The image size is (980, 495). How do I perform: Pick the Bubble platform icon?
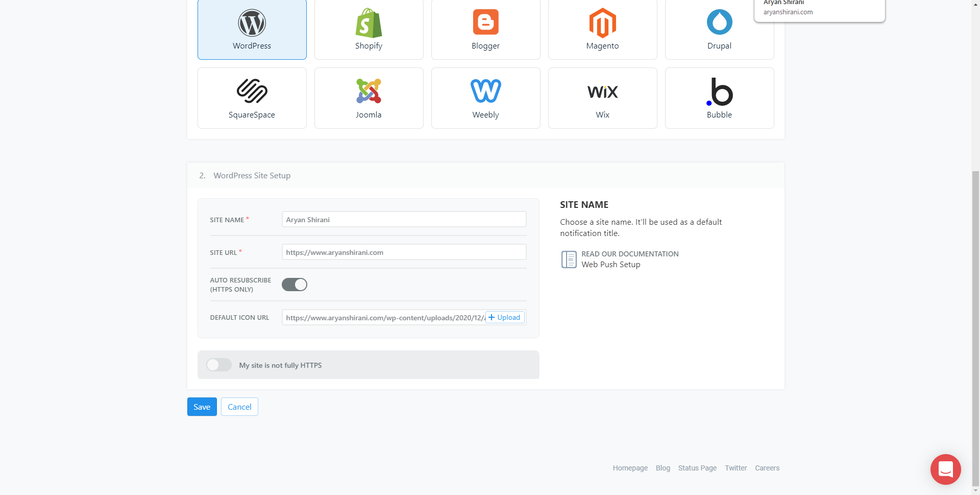coord(719,92)
